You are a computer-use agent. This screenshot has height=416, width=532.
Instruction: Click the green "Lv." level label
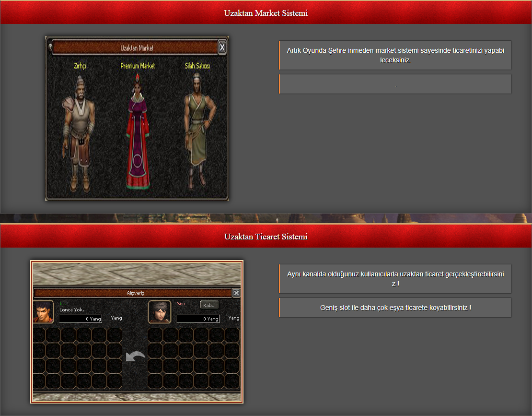click(63, 304)
